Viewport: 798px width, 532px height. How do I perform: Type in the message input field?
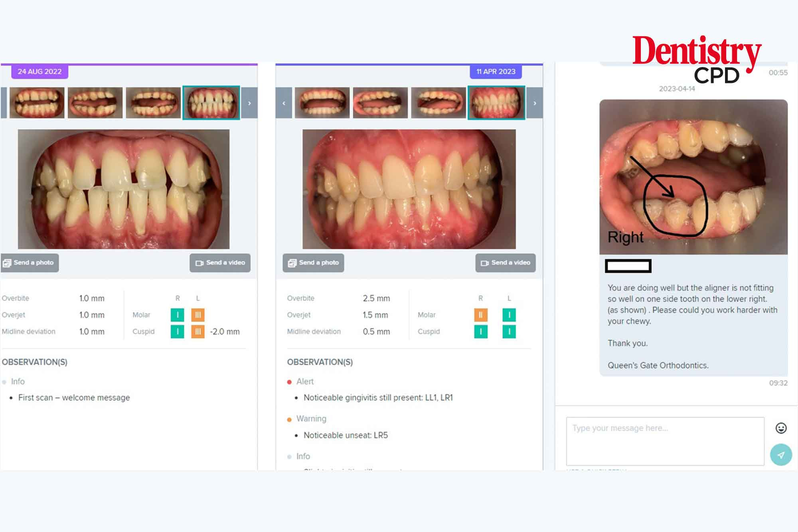click(x=665, y=441)
